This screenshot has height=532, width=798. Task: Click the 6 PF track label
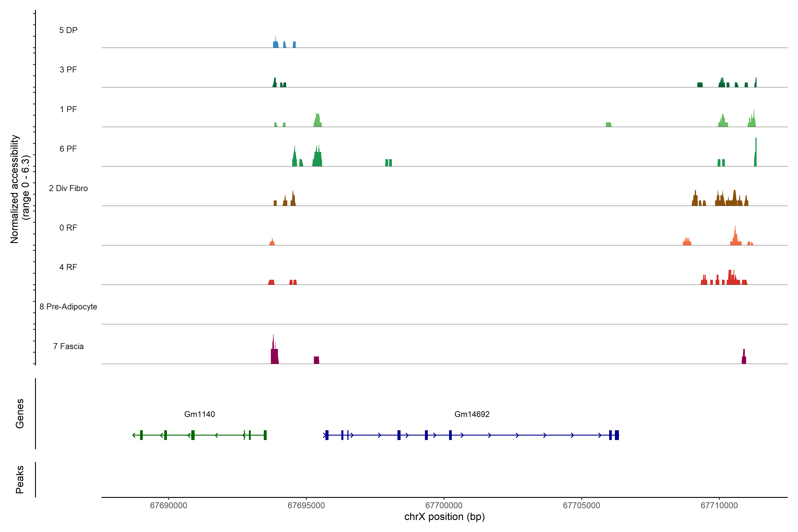[x=68, y=149]
